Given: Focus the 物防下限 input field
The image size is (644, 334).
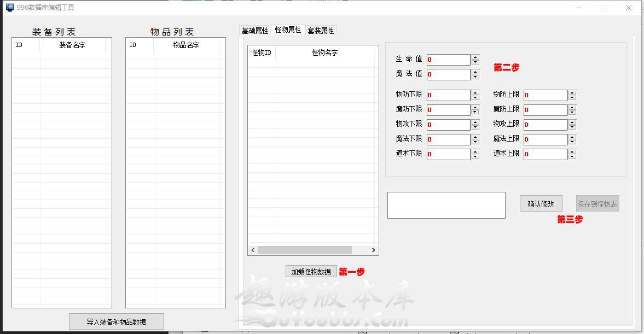Looking at the screenshot, I should (449, 96).
